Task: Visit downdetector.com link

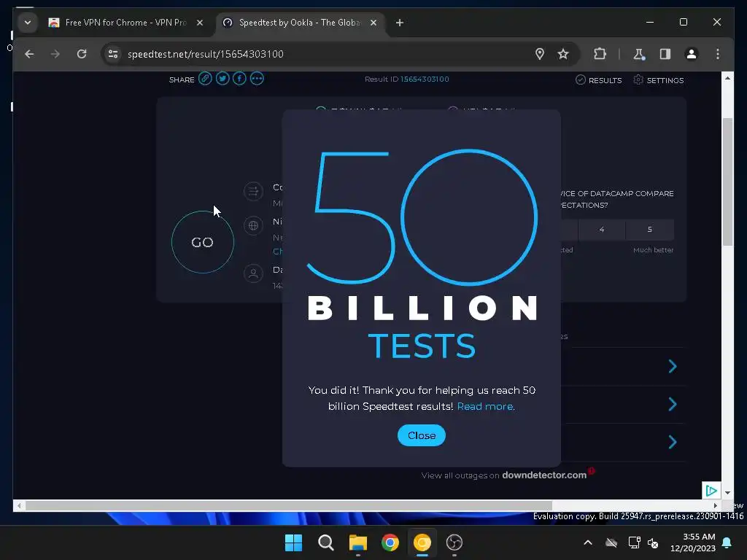Action: (544, 475)
